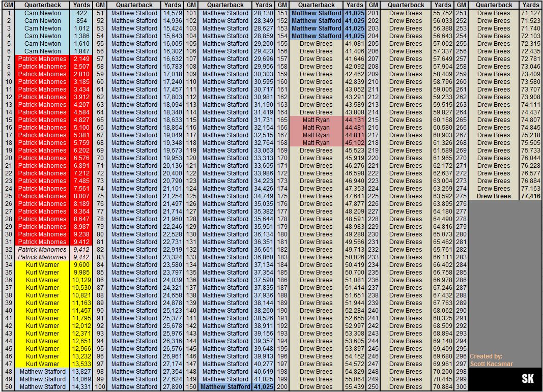Click the SK logo in the corner
This screenshot has width=543, height=392.
click(528, 379)
